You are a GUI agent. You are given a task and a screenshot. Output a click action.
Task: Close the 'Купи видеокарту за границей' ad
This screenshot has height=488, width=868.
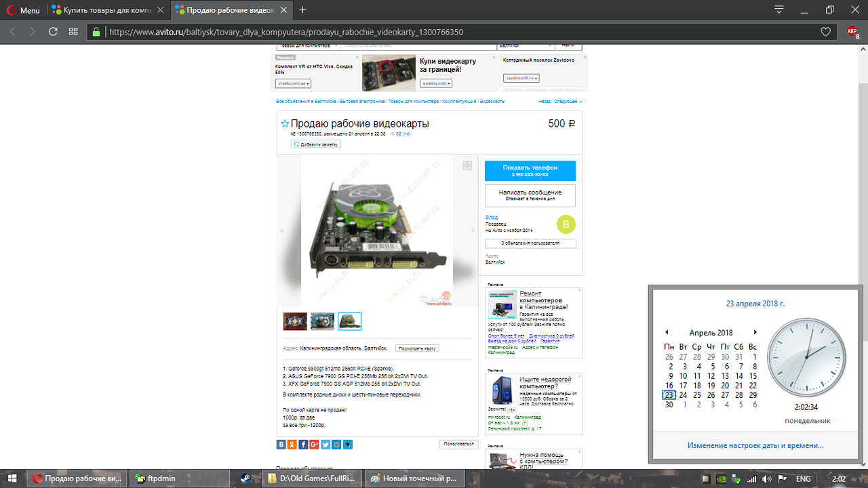(x=494, y=58)
